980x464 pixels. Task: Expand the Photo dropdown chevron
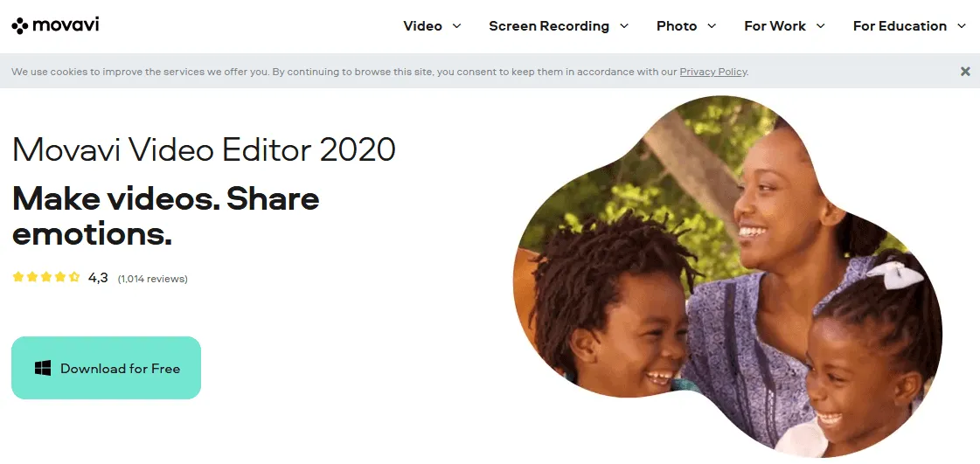712,26
